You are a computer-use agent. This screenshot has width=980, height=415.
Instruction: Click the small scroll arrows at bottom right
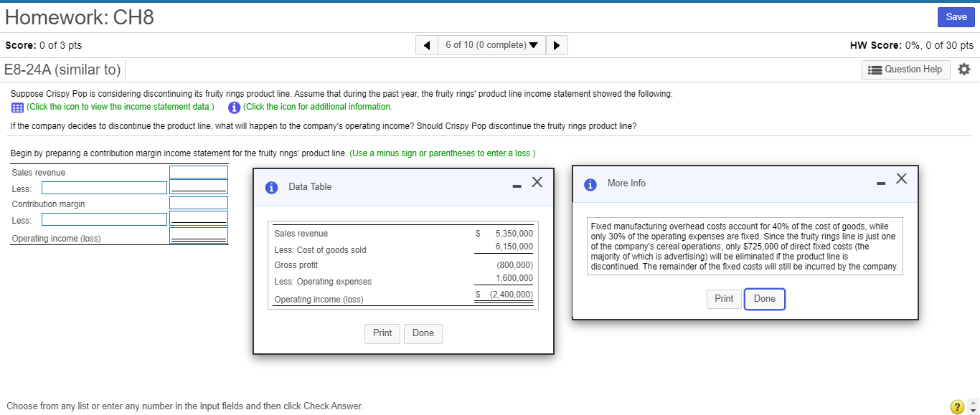pyautogui.click(x=973, y=407)
